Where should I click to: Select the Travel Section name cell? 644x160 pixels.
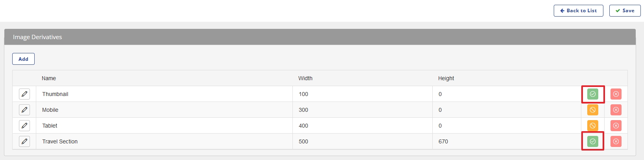coord(60,141)
